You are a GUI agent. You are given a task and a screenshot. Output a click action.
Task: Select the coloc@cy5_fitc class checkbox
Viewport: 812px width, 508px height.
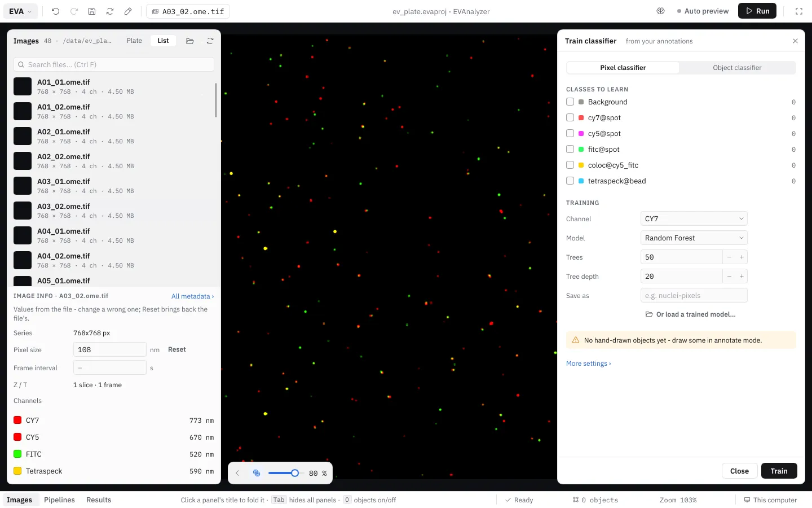coord(570,165)
